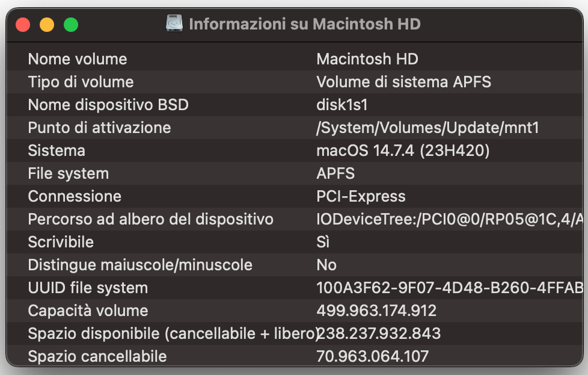Click the green zoom button
This screenshot has height=375, width=588.
pyautogui.click(x=71, y=24)
